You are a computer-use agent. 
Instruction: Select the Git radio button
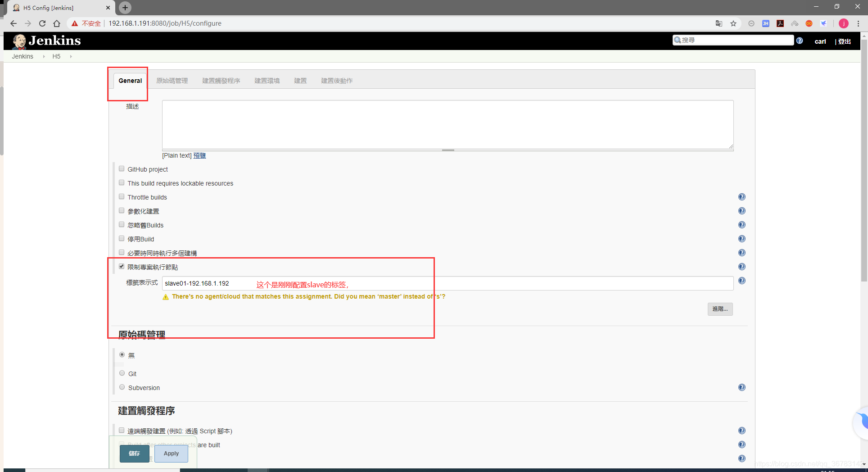[x=122, y=373]
